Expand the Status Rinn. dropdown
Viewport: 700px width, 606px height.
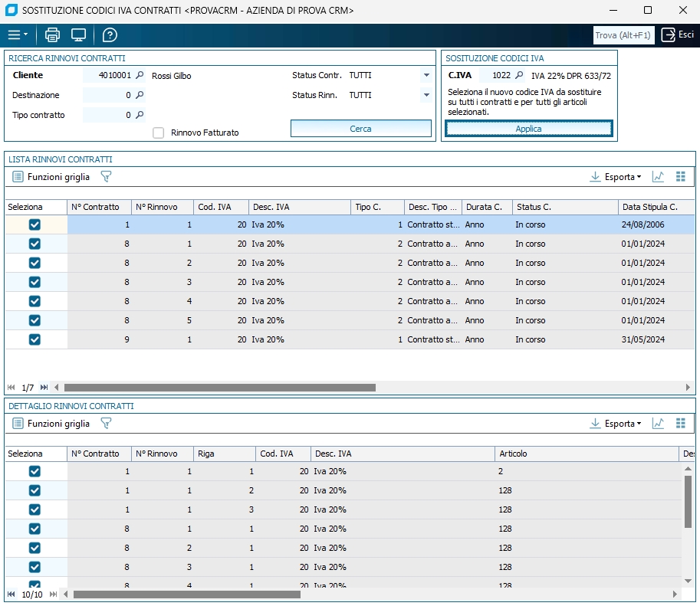tap(426, 96)
